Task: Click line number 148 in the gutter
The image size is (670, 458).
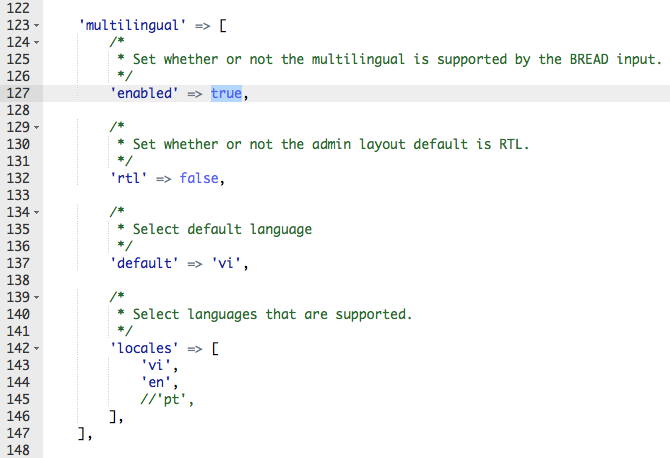Action: [x=18, y=450]
